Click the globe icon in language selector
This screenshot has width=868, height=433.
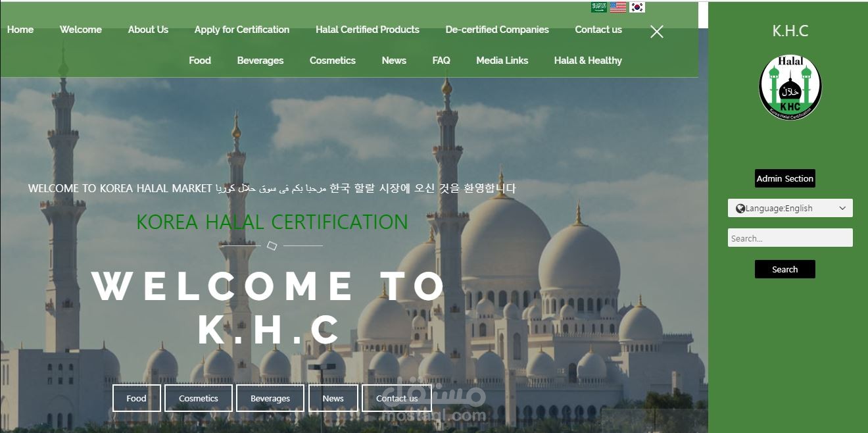tap(740, 209)
